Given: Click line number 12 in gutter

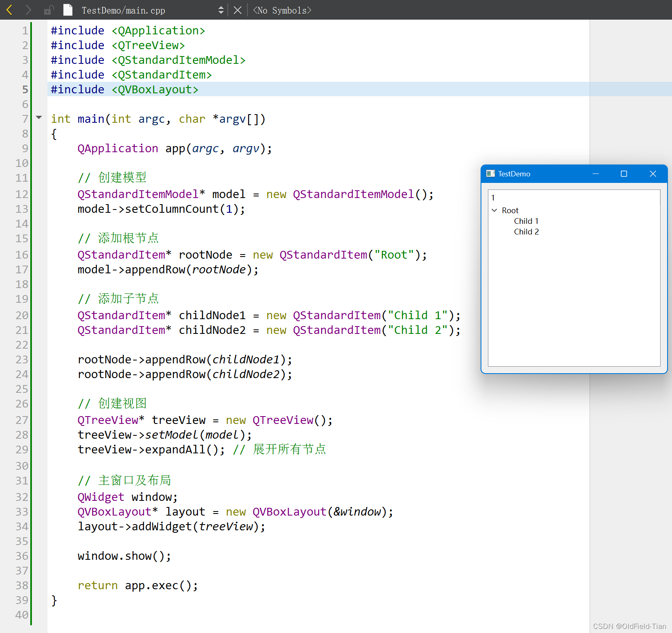Looking at the screenshot, I should click(22, 194).
